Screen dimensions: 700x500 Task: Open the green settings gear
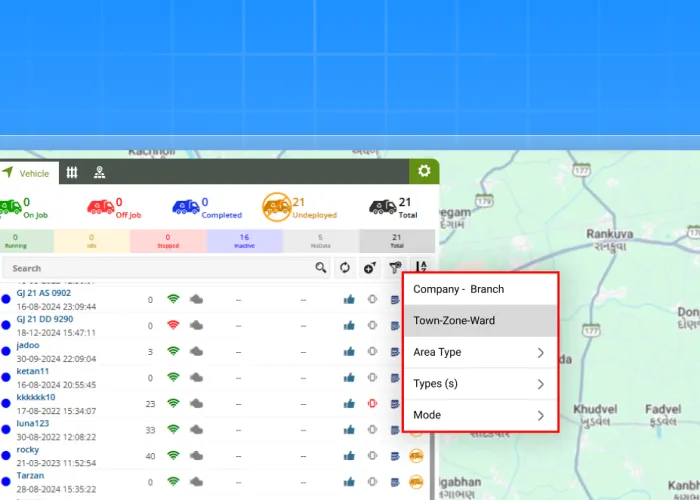coord(424,171)
